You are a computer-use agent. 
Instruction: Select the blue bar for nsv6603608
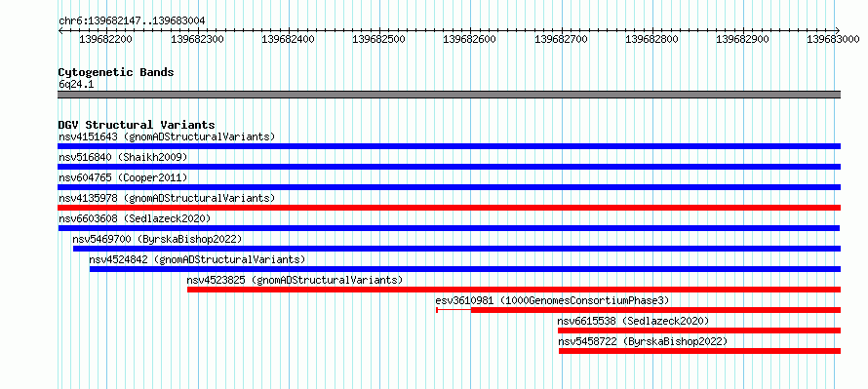(x=449, y=228)
